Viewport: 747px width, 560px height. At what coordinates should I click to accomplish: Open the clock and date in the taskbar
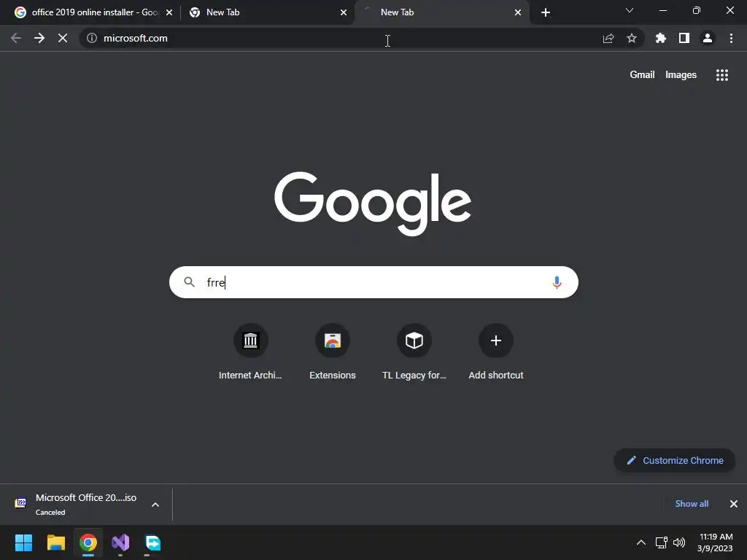pyautogui.click(x=715, y=542)
